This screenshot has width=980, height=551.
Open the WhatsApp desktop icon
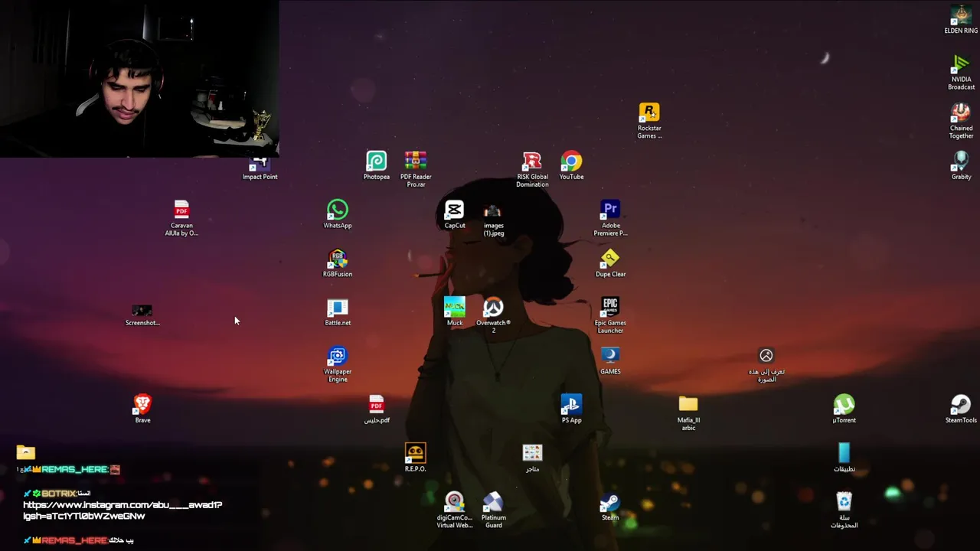(x=338, y=214)
